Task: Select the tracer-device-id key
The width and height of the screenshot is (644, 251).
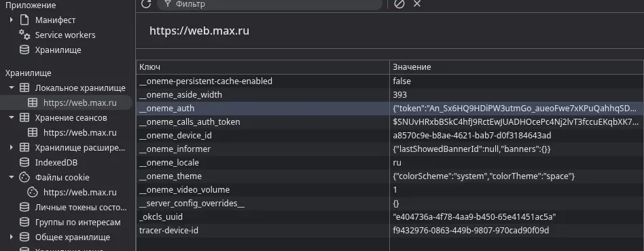Action: coord(168,231)
